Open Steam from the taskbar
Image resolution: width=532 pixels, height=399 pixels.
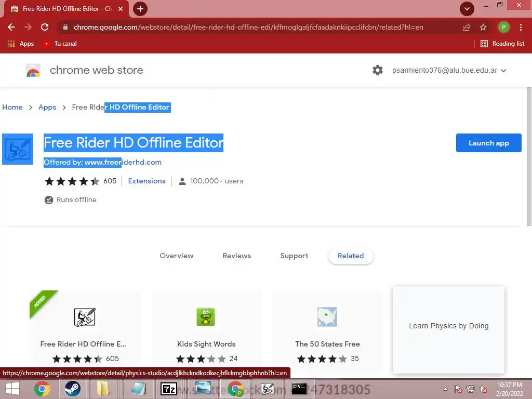72,389
